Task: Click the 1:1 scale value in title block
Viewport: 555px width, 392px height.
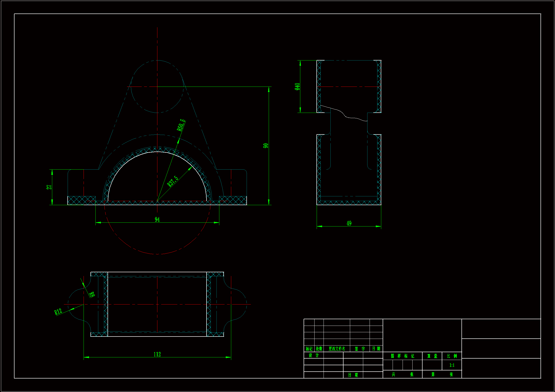Action: (x=452, y=365)
